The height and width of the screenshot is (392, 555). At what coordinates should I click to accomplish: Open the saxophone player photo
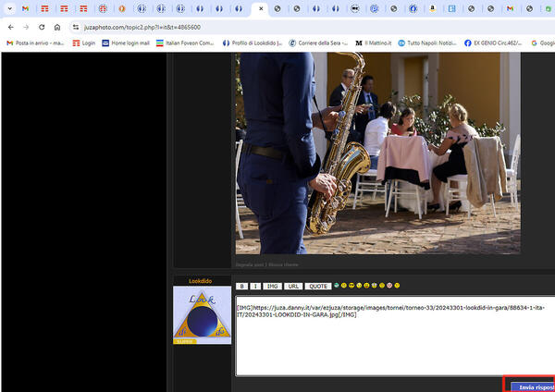[377, 153]
